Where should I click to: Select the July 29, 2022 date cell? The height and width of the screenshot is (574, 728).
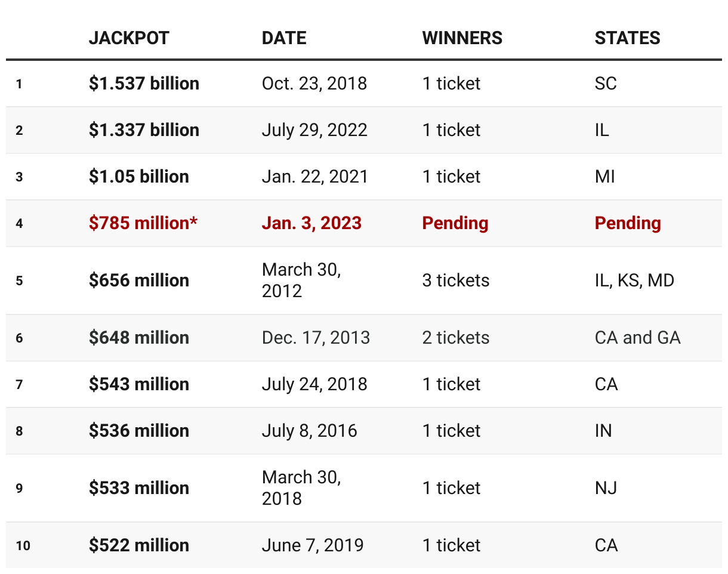click(x=314, y=130)
